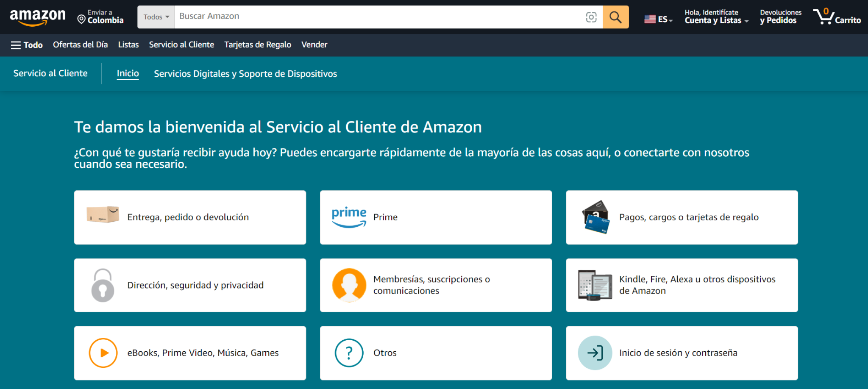868x389 pixels.
Task: Click the orange play circle icon
Action: click(103, 353)
